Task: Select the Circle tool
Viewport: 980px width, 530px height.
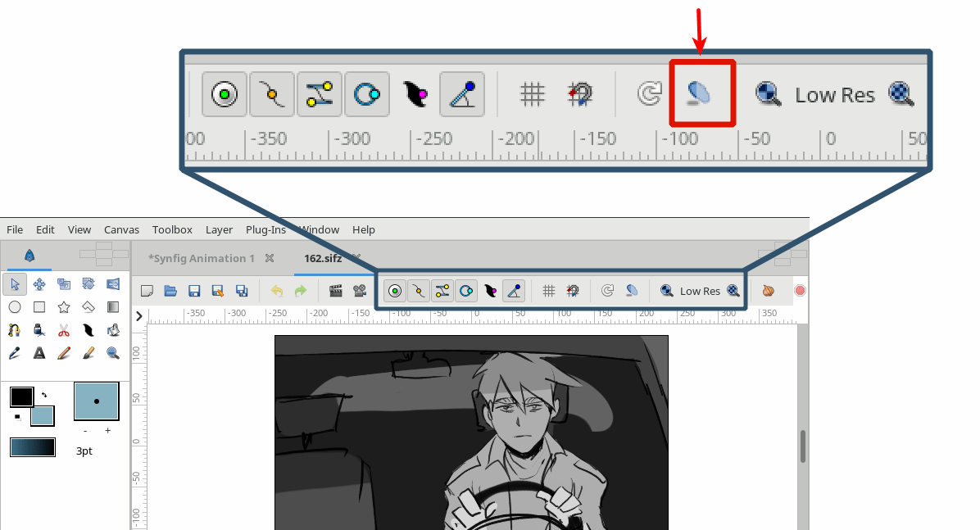Action: pyautogui.click(x=15, y=307)
